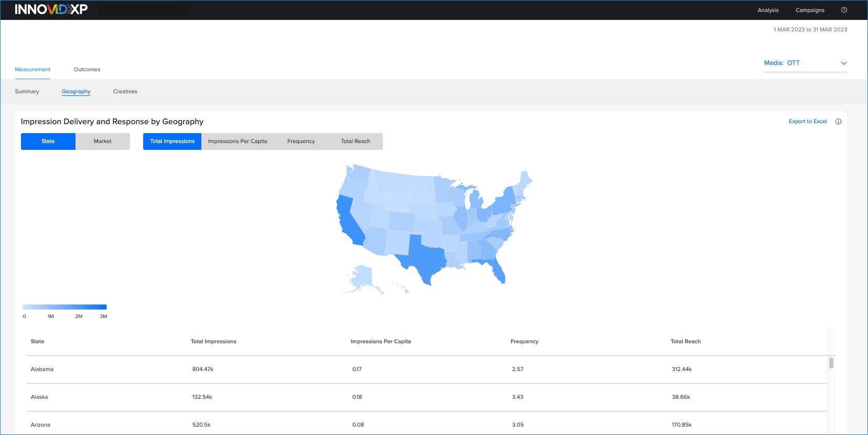The image size is (868, 435).
Task: Click the 3M label on the legend
Action: [103, 317]
